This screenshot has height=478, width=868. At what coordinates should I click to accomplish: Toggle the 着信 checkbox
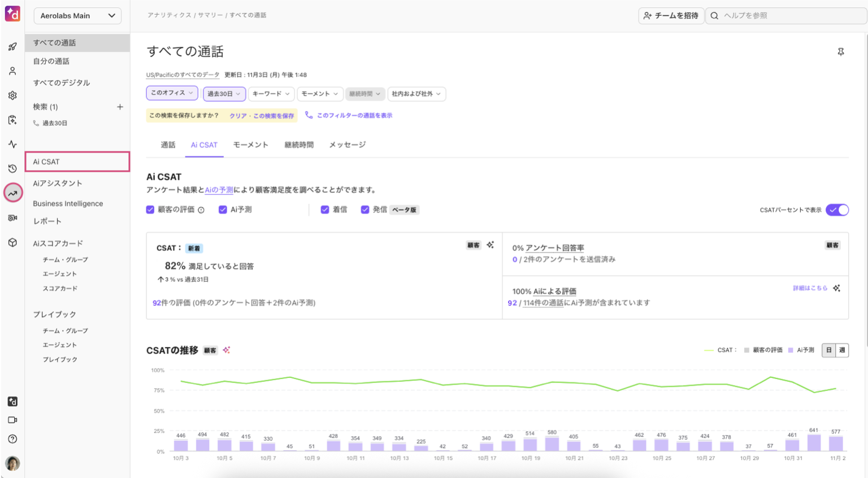click(325, 210)
